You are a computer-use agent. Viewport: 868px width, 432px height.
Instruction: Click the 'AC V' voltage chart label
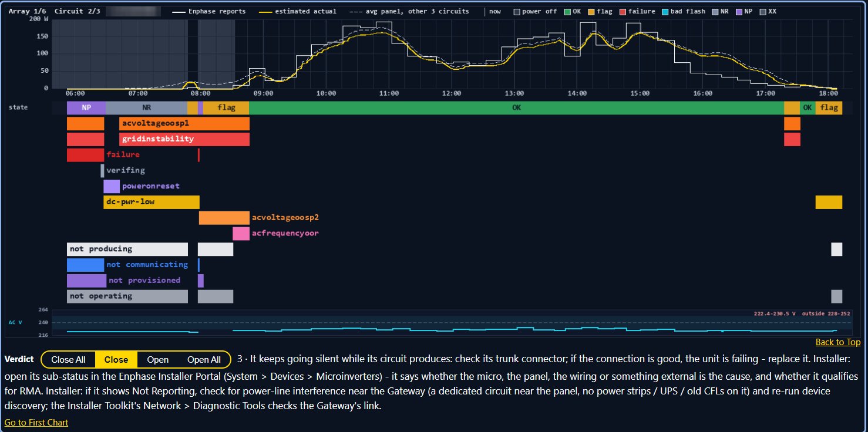pyautogui.click(x=15, y=322)
